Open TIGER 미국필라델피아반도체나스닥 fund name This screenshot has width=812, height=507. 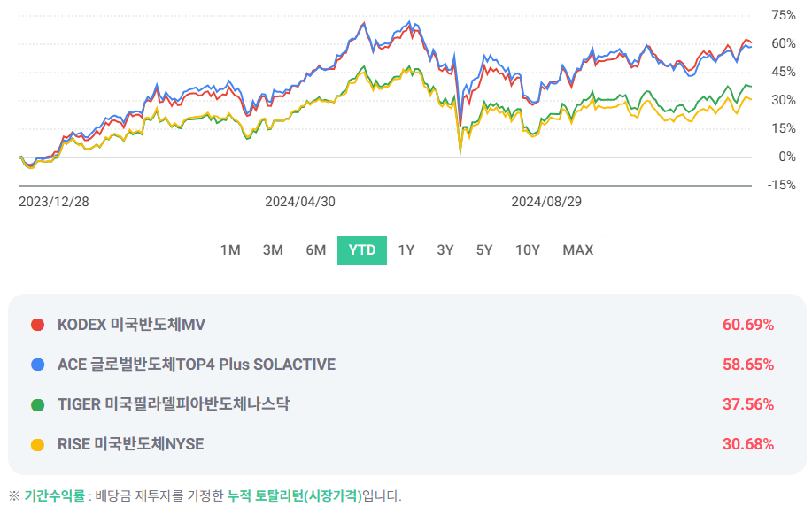pos(174,404)
